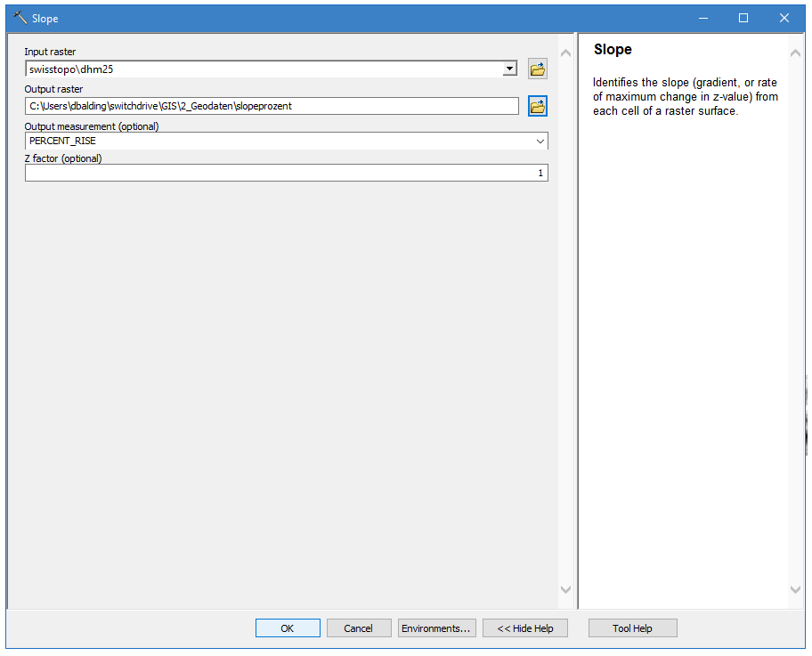This screenshot has width=812, height=656.
Task: Focus the Output raster path field
Action: click(x=272, y=106)
